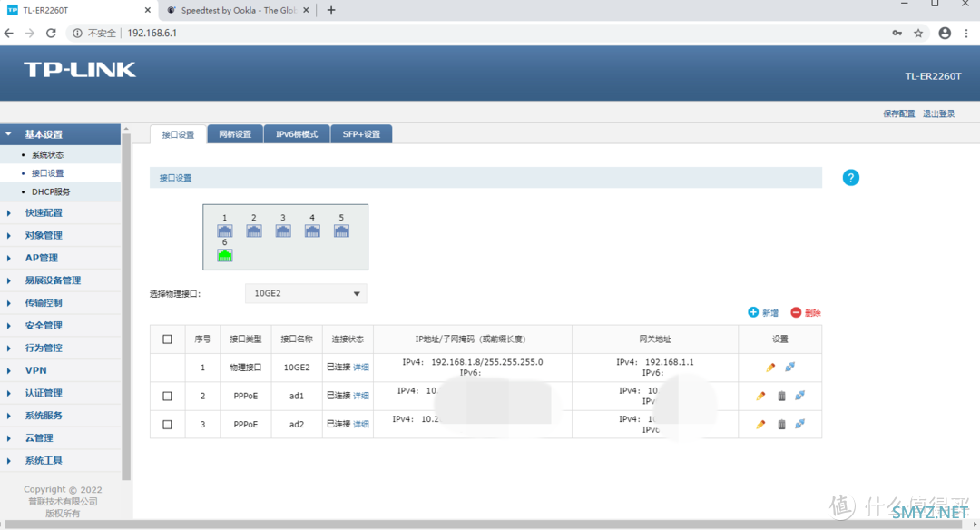This screenshot has height=530, width=980.
Task: Open 详细 details for ad1
Action: point(360,396)
